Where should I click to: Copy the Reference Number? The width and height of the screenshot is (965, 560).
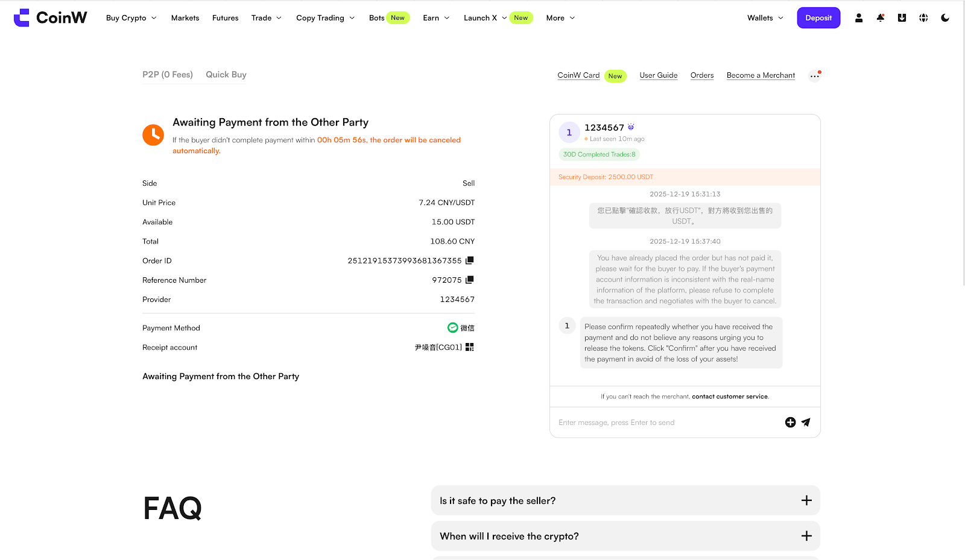(470, 280)
